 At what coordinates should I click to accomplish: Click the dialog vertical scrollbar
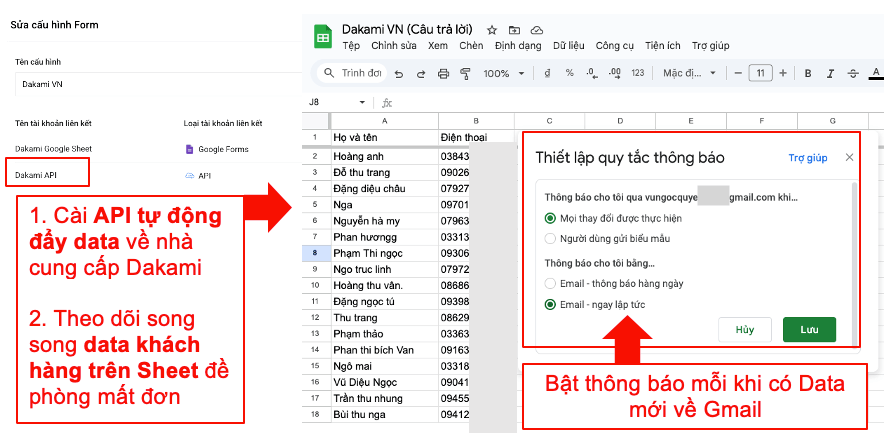click(x=854, y=264)
